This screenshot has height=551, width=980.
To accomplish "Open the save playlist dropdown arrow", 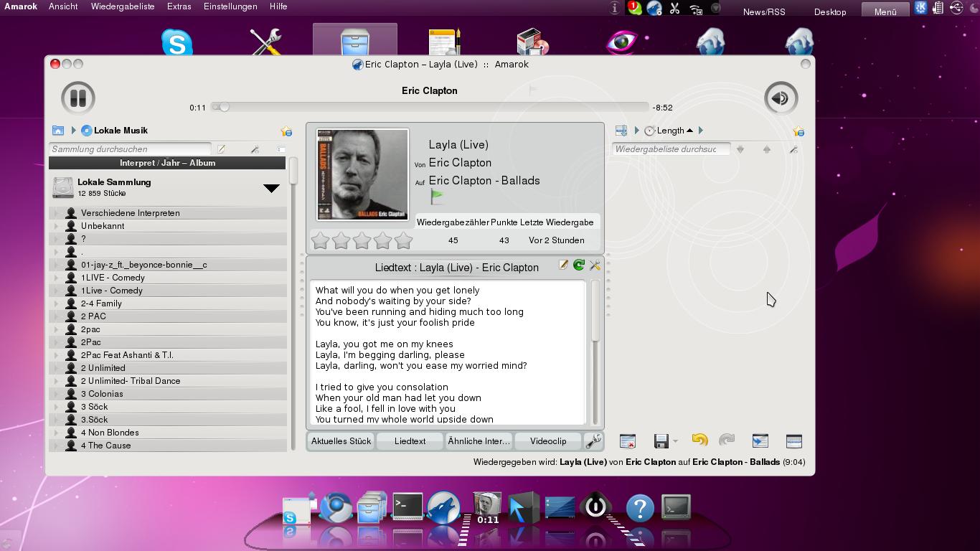I will [675, 442].
